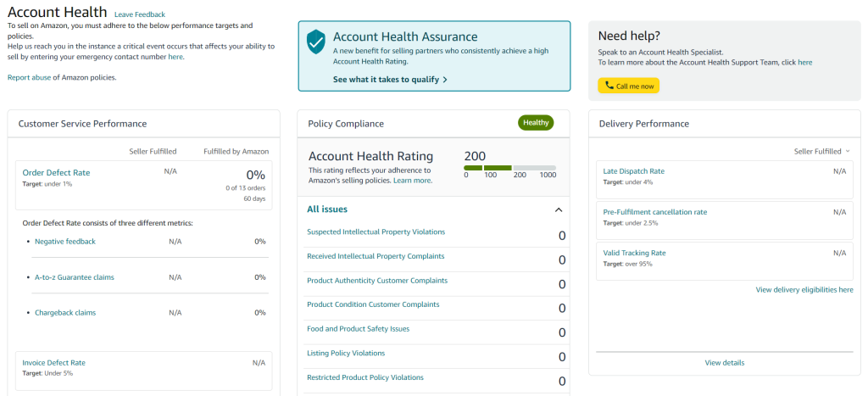Screen dimensions: 868x396
Task: Select the Invoice Defect Rate link
Action: (x=53, y=363)
